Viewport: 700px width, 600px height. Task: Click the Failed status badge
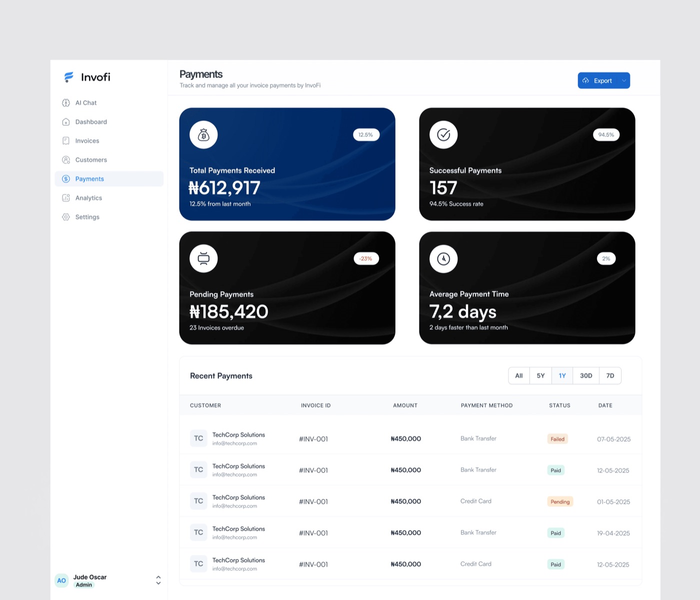click(x=557, y=439)
